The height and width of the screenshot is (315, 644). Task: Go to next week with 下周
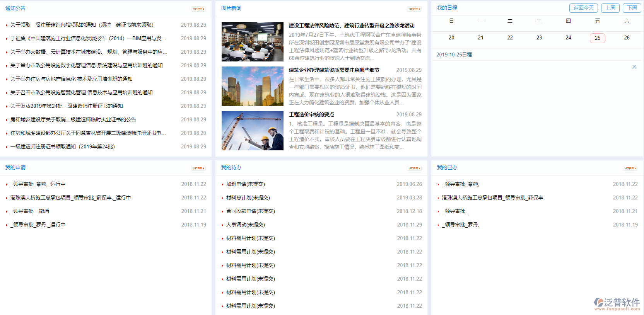632,8
